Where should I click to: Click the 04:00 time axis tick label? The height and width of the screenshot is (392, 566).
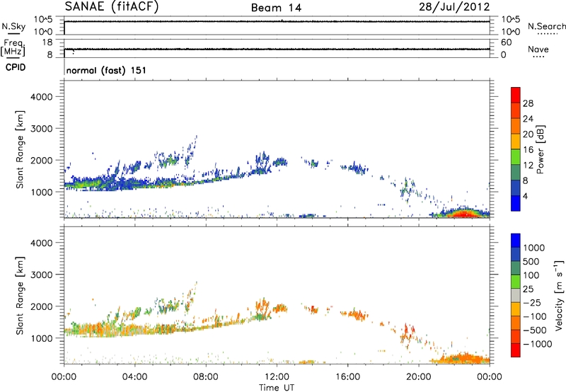click(x=135, y=377)
